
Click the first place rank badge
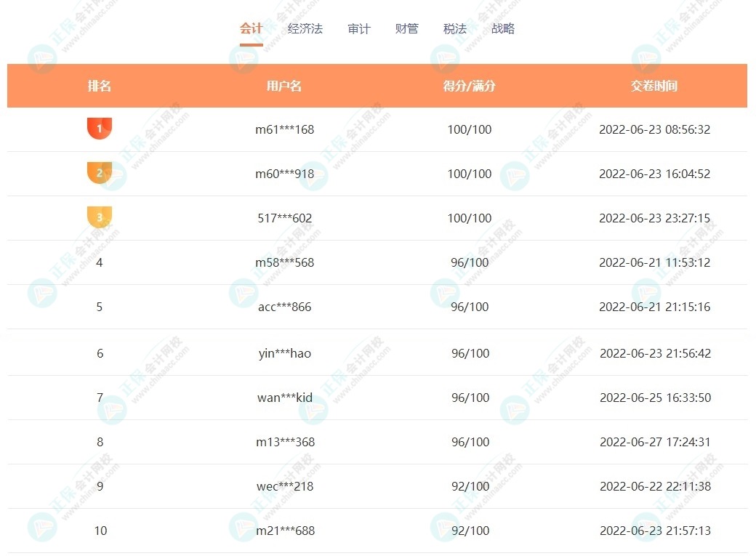100,129
